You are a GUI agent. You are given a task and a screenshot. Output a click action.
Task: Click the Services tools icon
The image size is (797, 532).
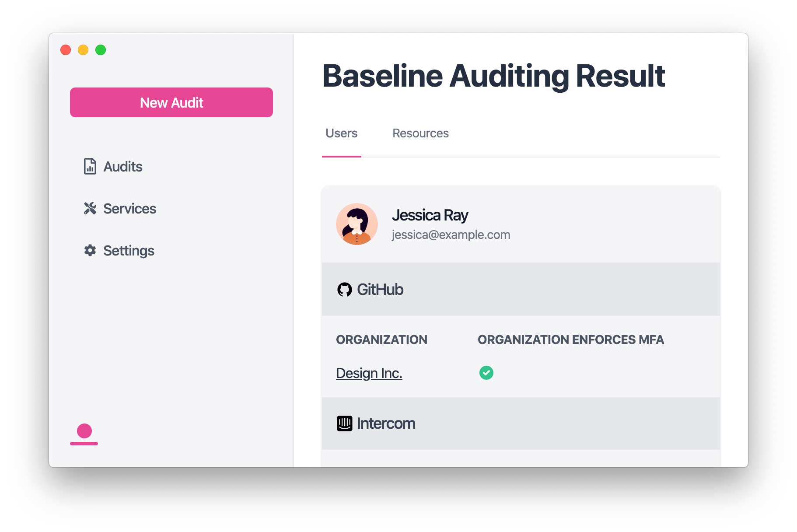coord(90,208)
